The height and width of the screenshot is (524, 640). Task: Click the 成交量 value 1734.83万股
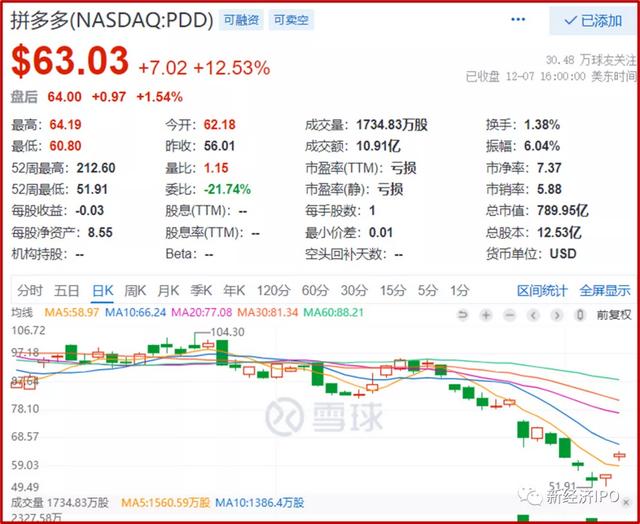pyautogui.click(x=391, y=124)
